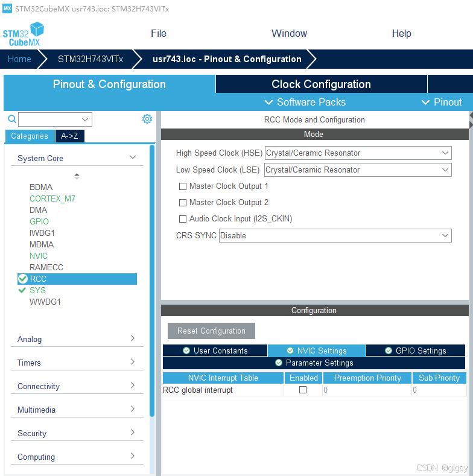Click the NVIC Settings status check icon
473x476 pixels.
[290, 351]
